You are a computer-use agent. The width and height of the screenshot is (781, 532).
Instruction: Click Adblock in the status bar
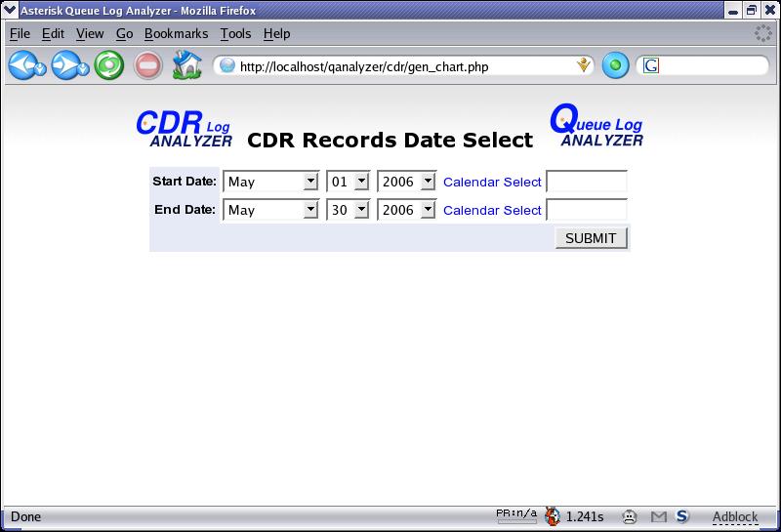(x=734, y=517)
